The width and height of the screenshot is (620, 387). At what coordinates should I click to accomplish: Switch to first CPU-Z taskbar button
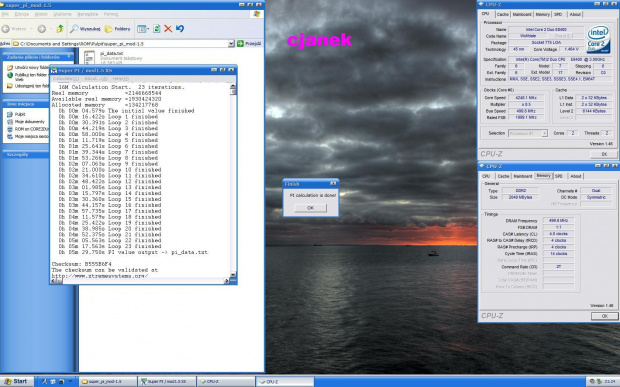pyautogui.click(x=226, y=381)
